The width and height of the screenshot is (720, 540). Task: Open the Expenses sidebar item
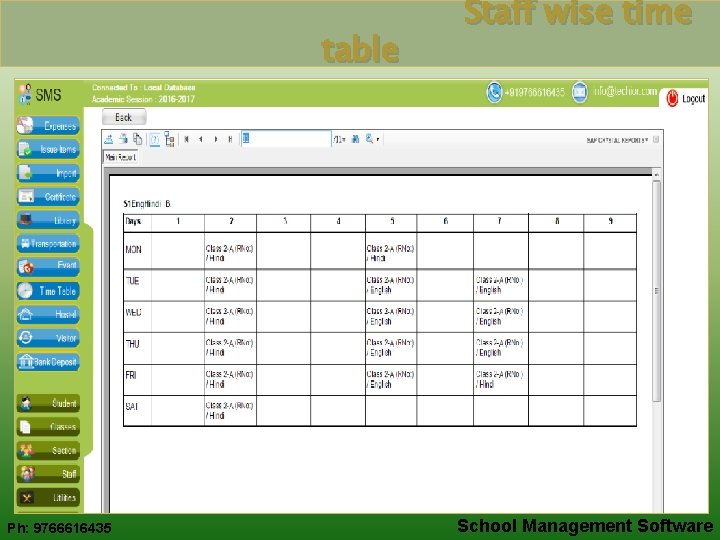click(48, 126)
